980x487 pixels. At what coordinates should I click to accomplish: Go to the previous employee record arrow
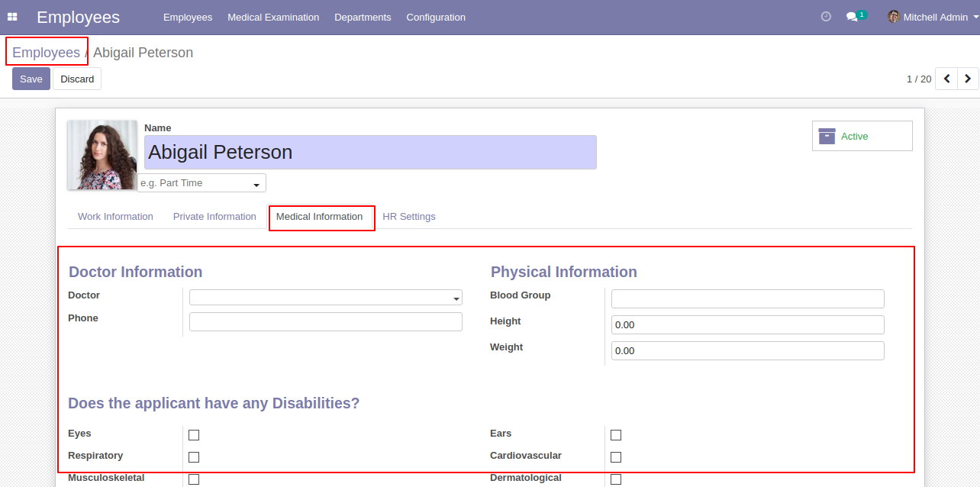[x=946, y=79]
